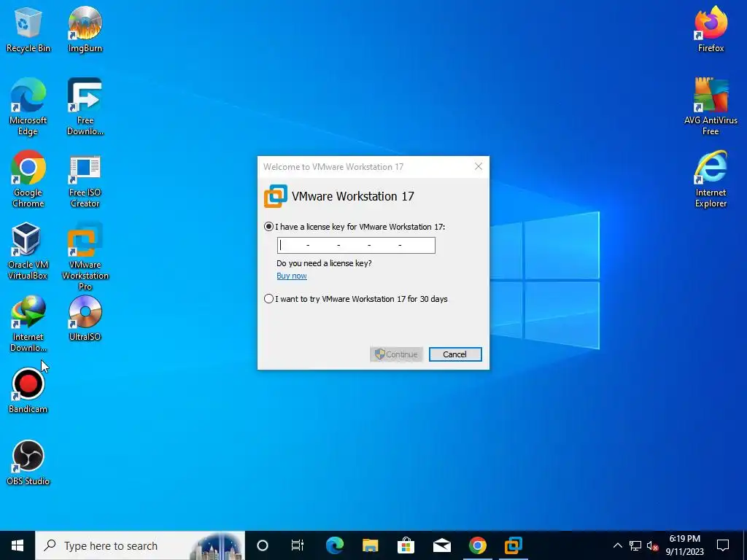
Task: Open the network status tray icon
Action: coord(635,545)
